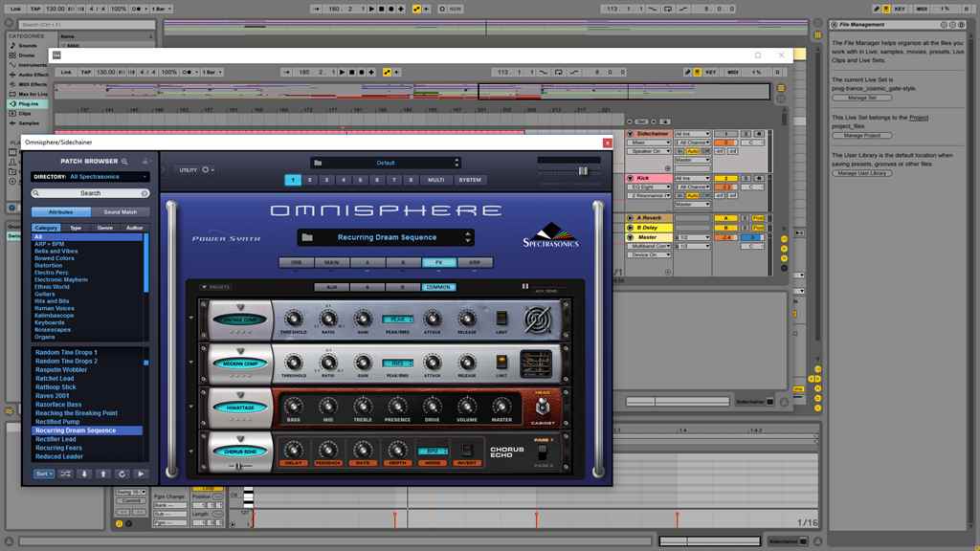
Task: Click the amp DRIVE knob
Action: coord(433,406)
